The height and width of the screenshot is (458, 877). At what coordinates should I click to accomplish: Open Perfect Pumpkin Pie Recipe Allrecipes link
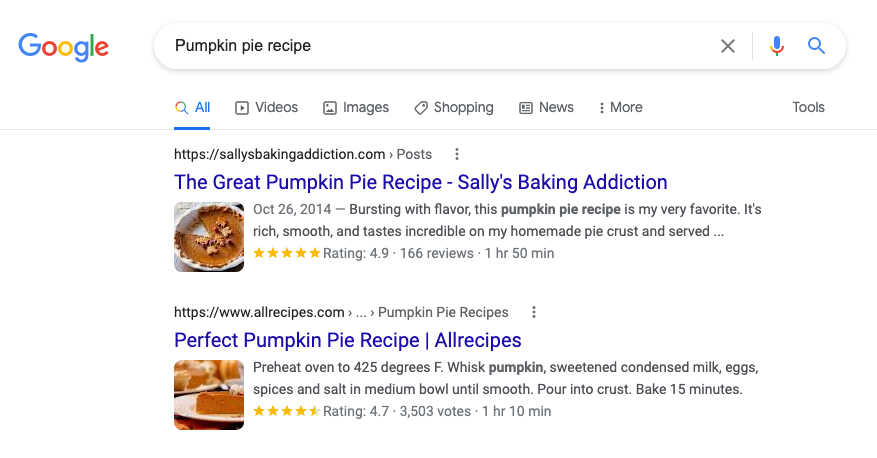pos(347,340)
